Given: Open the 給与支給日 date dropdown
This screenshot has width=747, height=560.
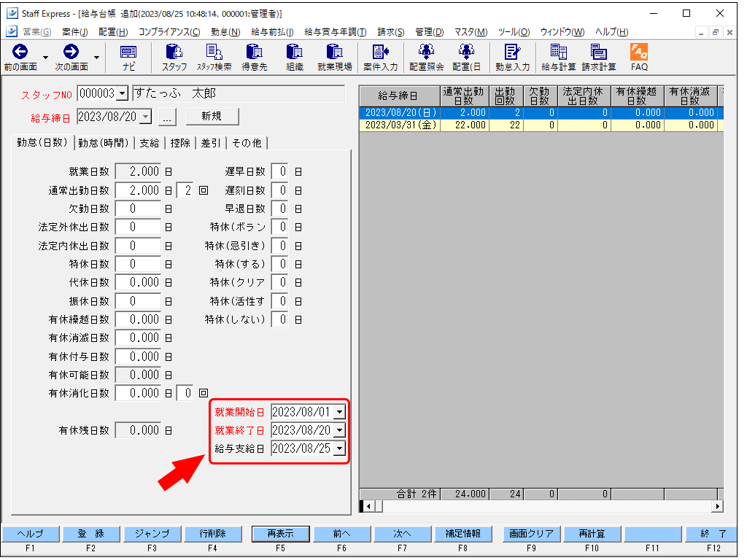Looking at the screenshot, I should point(339,448).
